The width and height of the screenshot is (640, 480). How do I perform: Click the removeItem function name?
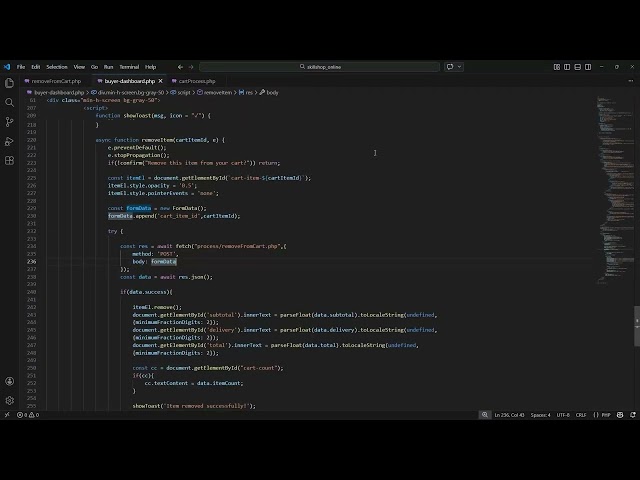coord(157,140)
